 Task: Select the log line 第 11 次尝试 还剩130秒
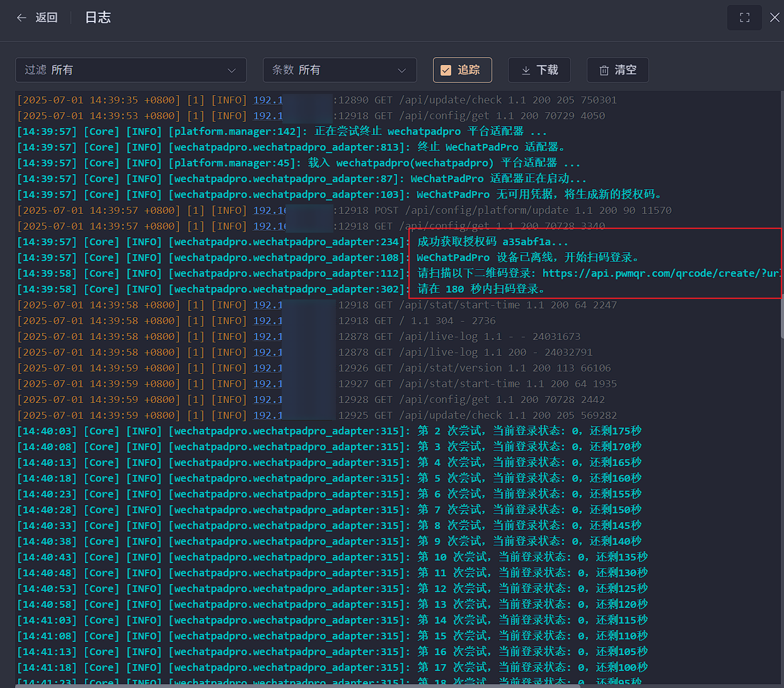[332, 573]
